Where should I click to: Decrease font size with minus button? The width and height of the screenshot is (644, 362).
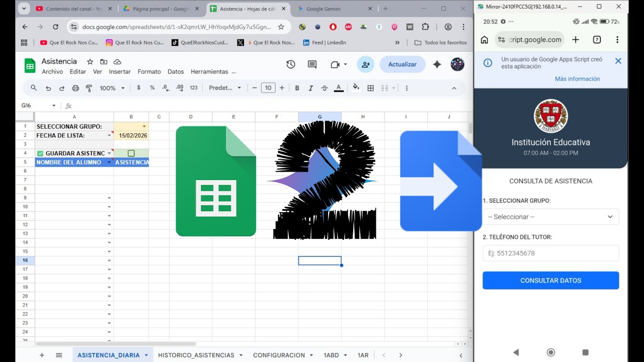click(x=255, y=88)
